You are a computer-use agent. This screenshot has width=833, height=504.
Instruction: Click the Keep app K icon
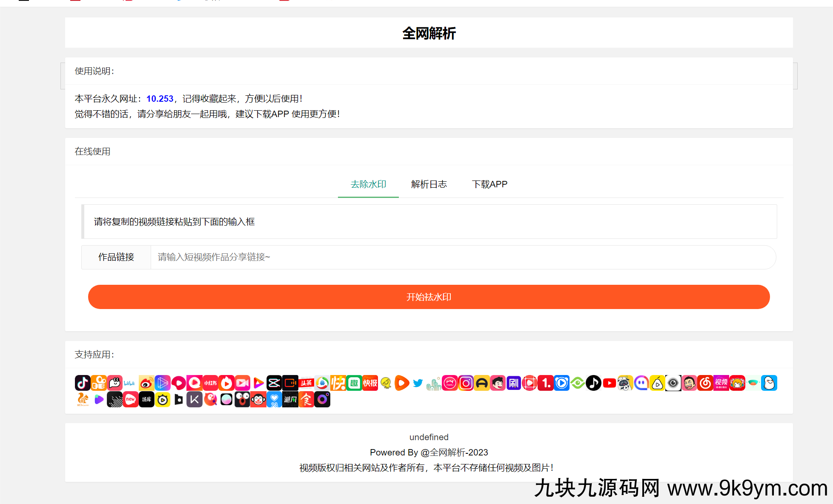pos(195,400)
